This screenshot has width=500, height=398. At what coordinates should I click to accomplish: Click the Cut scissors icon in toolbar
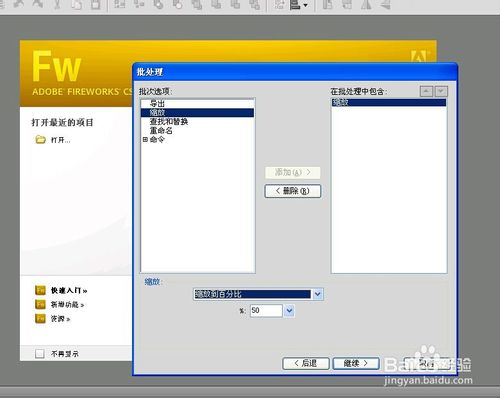[x=57, y=4]
